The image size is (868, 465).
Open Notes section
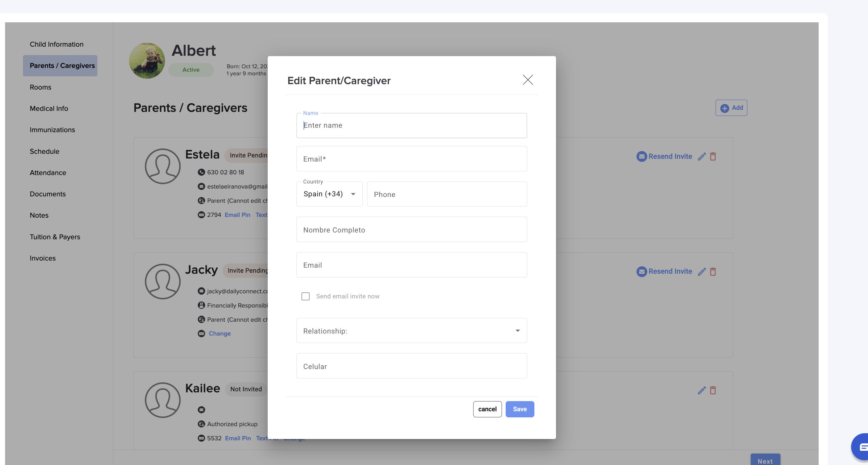click(39, 215)
